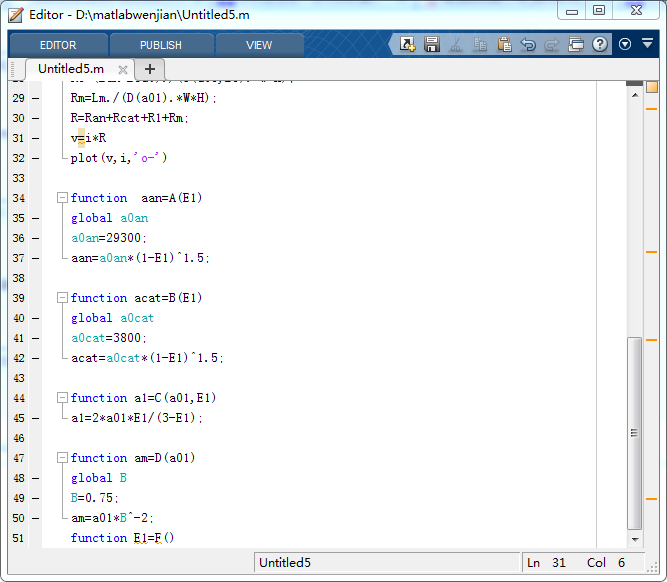Click the orange code analyzer status box
Image resolution: width=667 pixels, height=582 pixels.
tap(652, 87)
